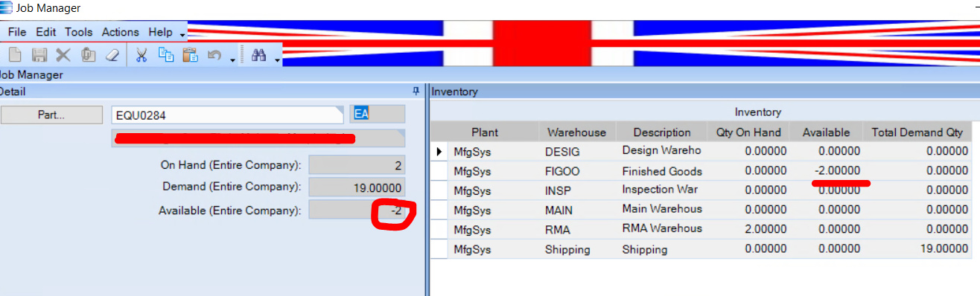Open the Actions menu
The height and width of the screenshot is (296, 980).
pos(121,32)
